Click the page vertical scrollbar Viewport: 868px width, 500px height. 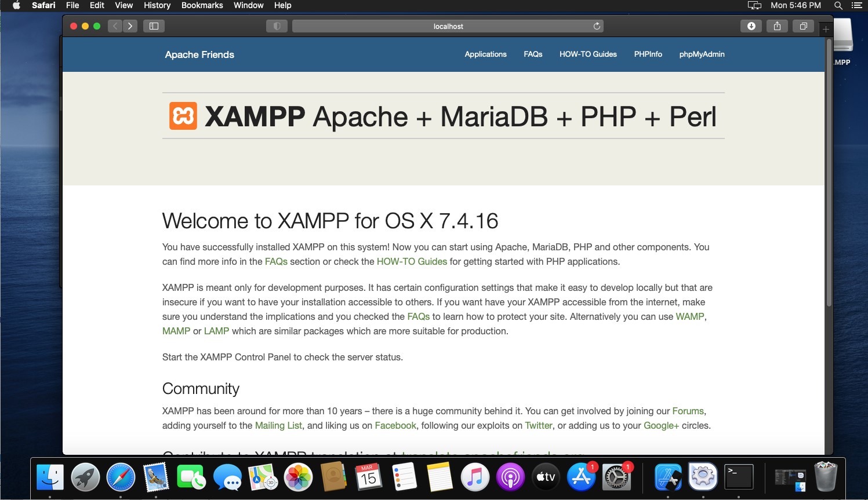point(829,174)
